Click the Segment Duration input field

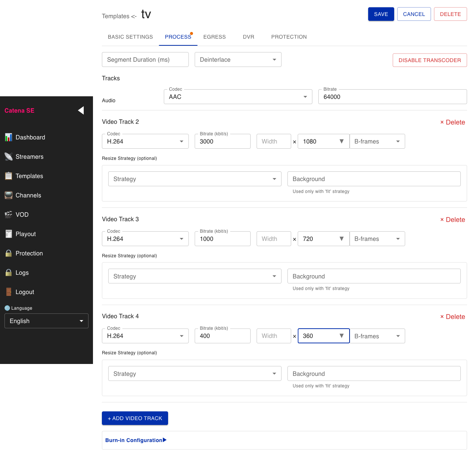[x=145, y=59]
